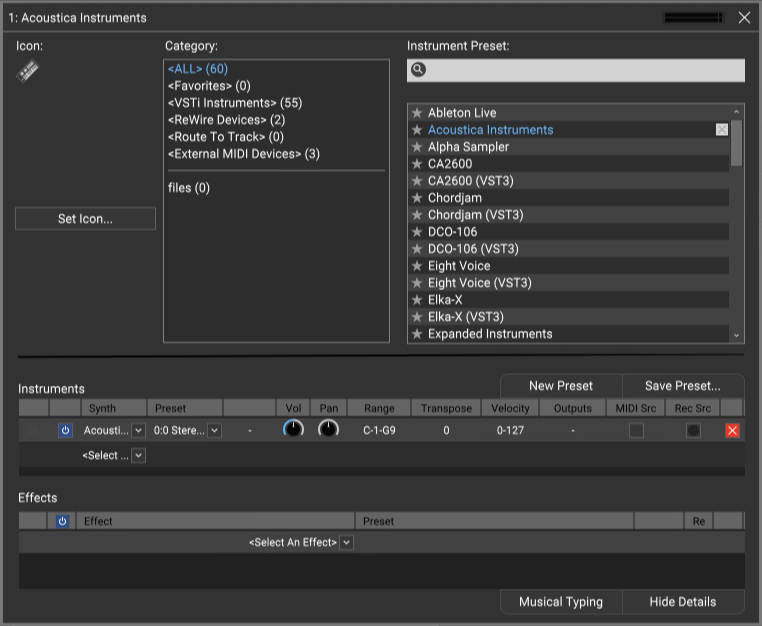This screenshot has width=762, height=626.
Task: Select Expanded Instruments in the preset list
Action: pos(569,334)
